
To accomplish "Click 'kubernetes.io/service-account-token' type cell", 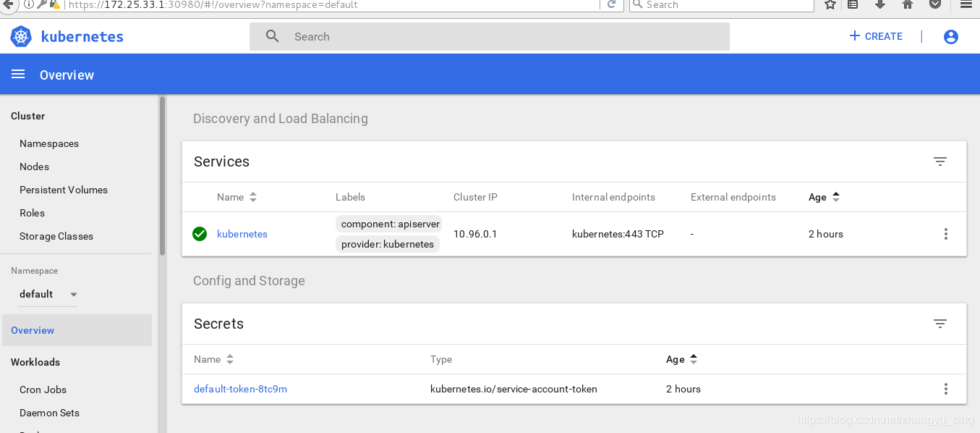I will (x=514, y=389).
